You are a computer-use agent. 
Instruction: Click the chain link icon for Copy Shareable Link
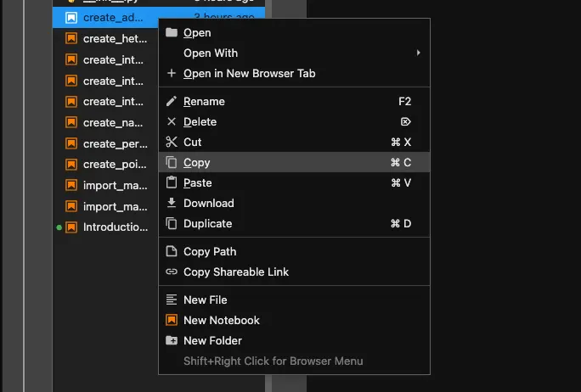[x=172, y=272]
